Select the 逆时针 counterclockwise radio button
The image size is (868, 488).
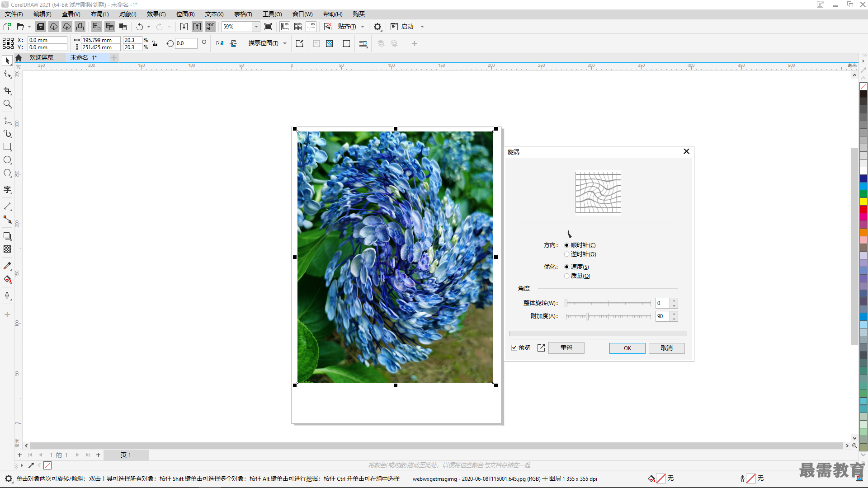tap(566, 254)
